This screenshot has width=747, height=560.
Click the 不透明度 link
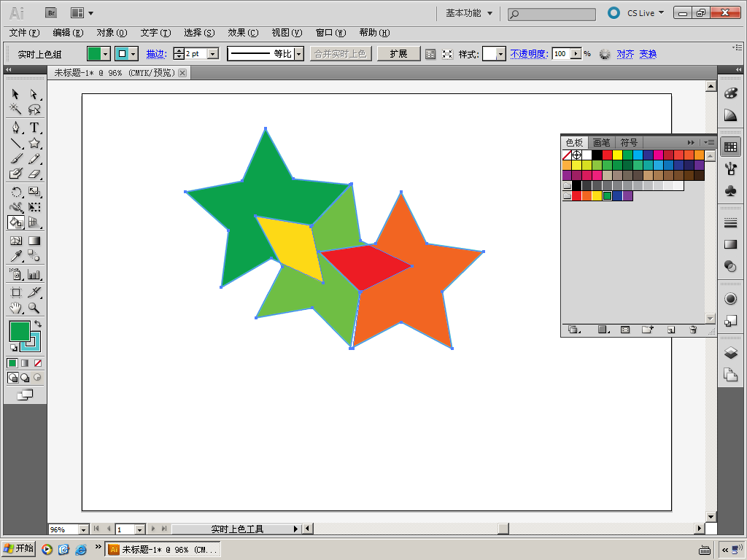pos(528,54)
